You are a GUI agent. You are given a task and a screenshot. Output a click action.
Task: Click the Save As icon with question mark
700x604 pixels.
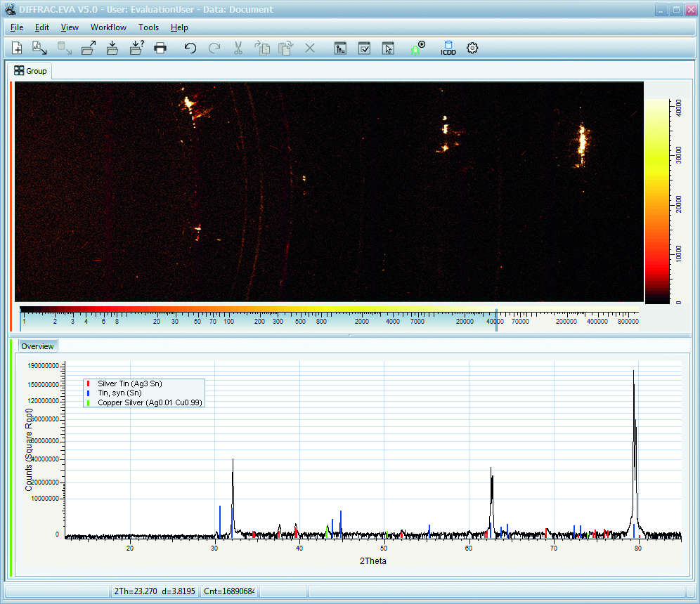coord(136,48)
